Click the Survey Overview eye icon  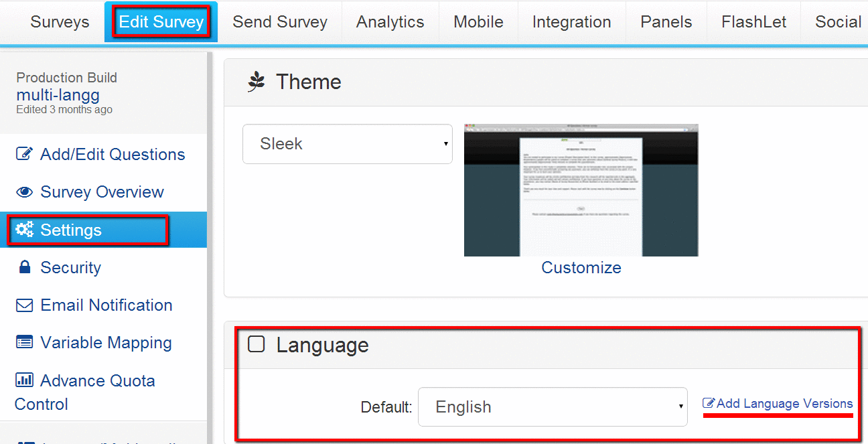coord(24,192)
